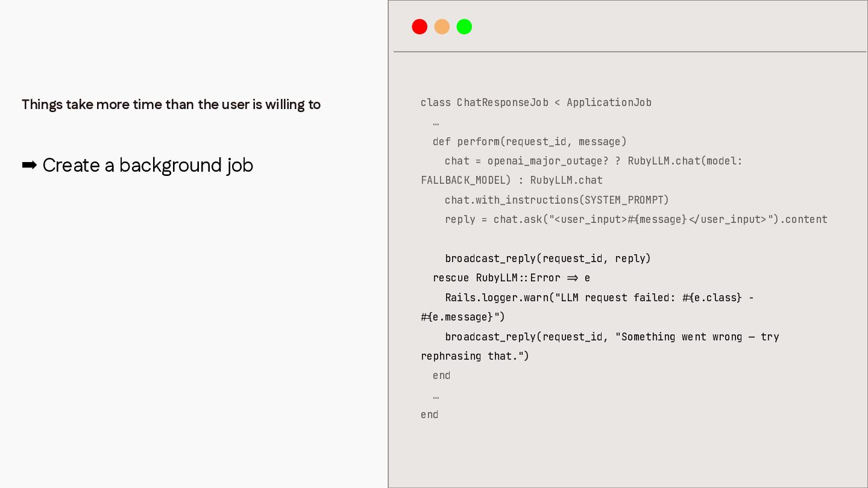
Task: Select the heading about things taking more time
Action: click(171, 104)
